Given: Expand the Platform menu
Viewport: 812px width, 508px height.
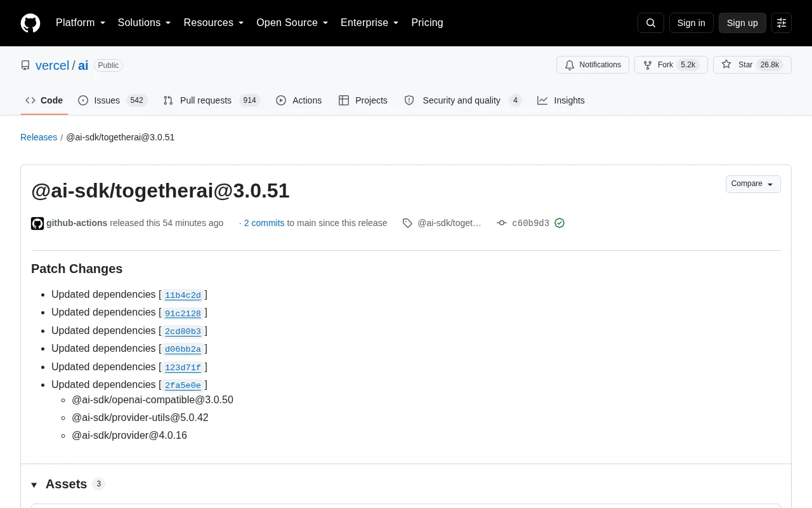Looking at the screenshot, I should 81,23.
